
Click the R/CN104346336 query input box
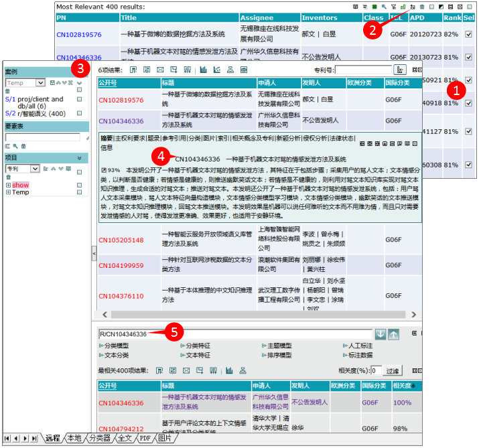click(234, 334)
